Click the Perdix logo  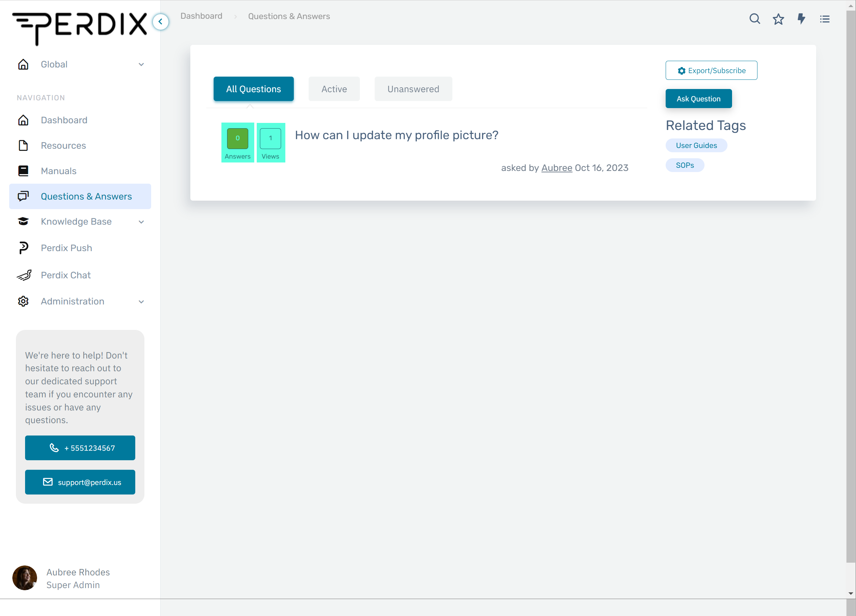click(79, 28)
